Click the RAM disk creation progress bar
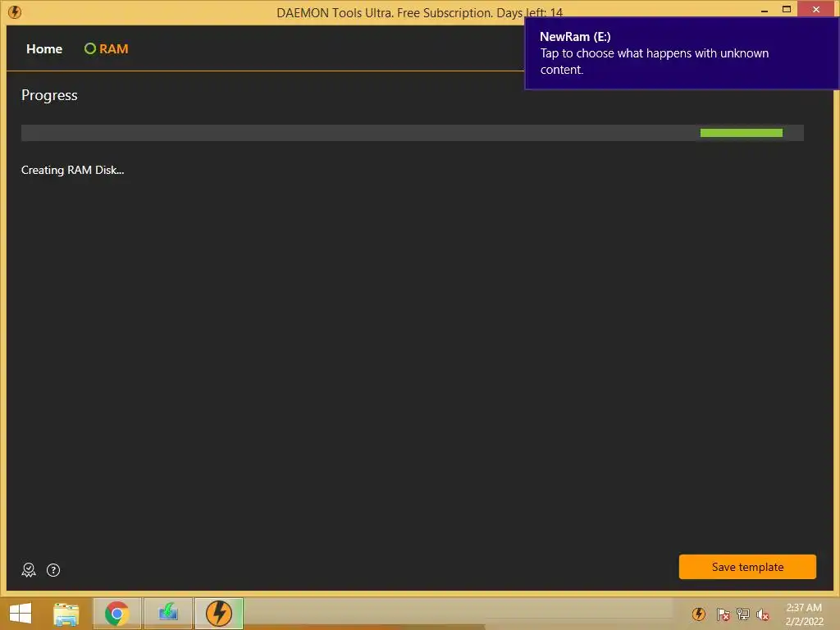This screenshot has width=840, height=630. click(412, 133)
